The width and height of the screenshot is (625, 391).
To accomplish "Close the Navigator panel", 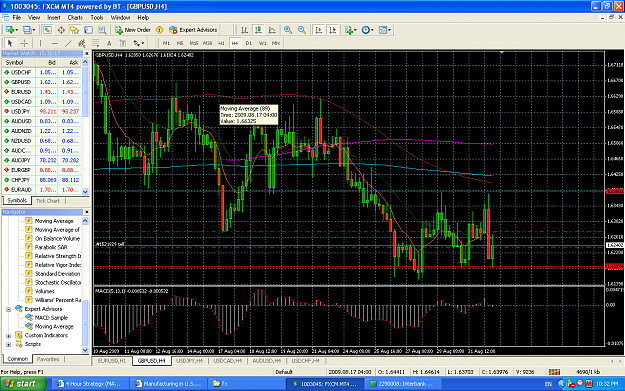I will pyautogui.click(x=86, y=212).
